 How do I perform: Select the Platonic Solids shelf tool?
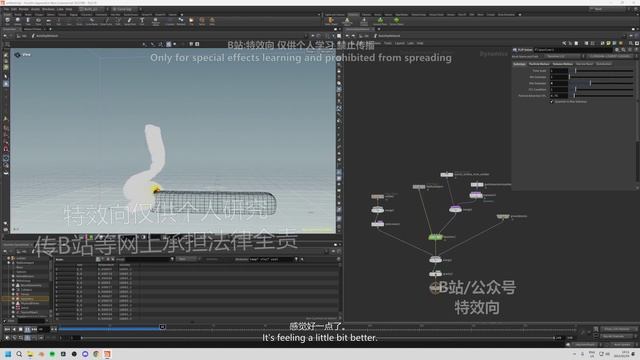point(156,21)
